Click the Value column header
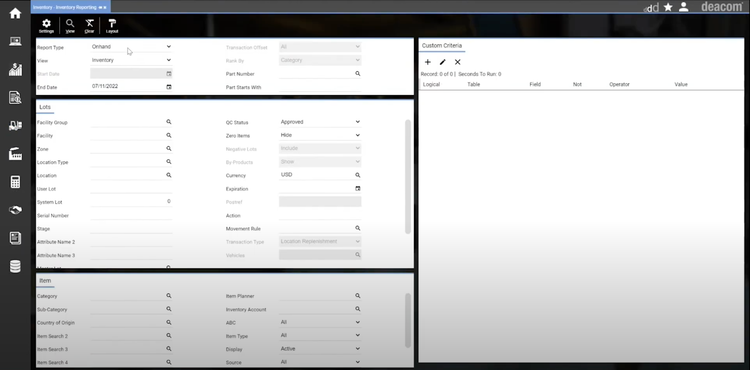Viewport: 750px width, 370px height. (x=681, y=85)
